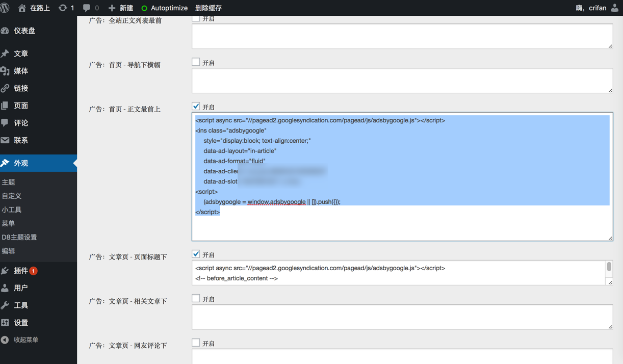
Task: Click the label 广告：首页 - 正文最前上
Action: coord(124,109)
